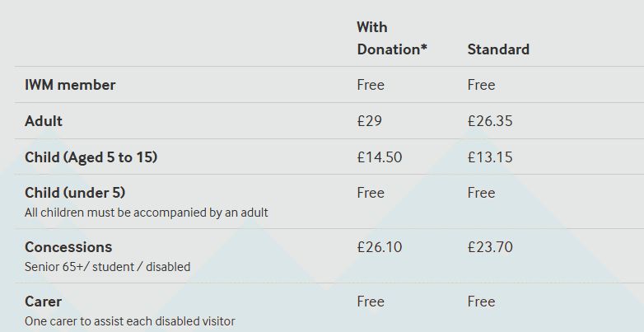Select the "Child (under 5)" row label
The image size is (644, 332).
75,193
